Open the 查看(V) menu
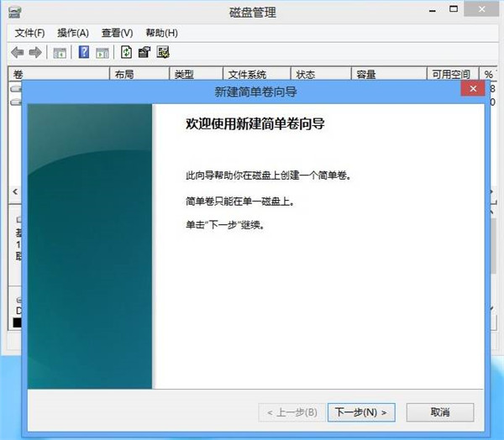Screen dimensions: 504x440 point(117,33)
